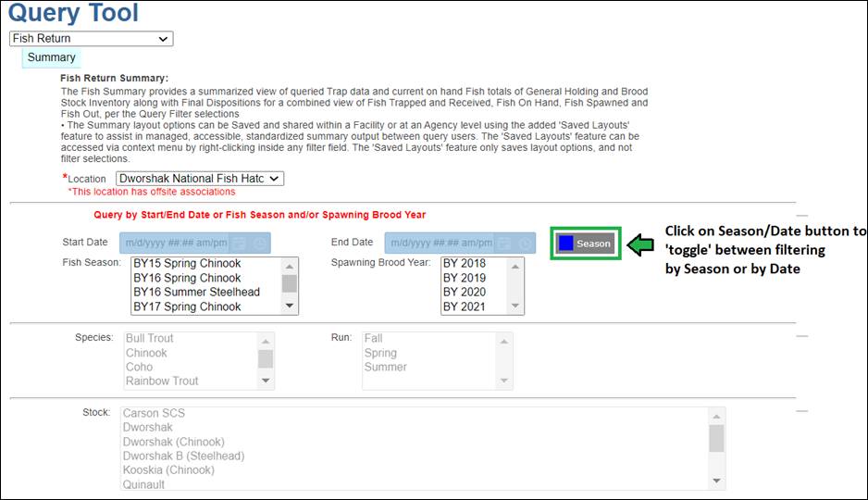Image resolution: width=868 pixels, height=500 pixels.
Task: Open the Location dropdown for Dworshak hatchery
Action: point(200,178)
